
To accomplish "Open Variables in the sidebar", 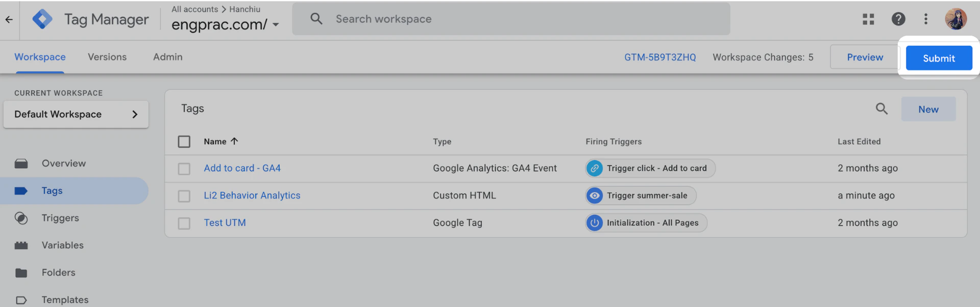I will (63, 245).
